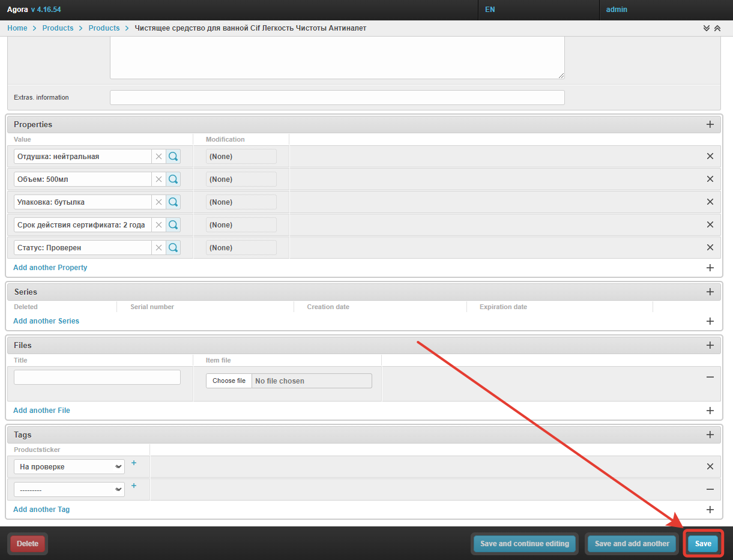
Task: Click Save and continue editing
Action: (x=524, y=544)
